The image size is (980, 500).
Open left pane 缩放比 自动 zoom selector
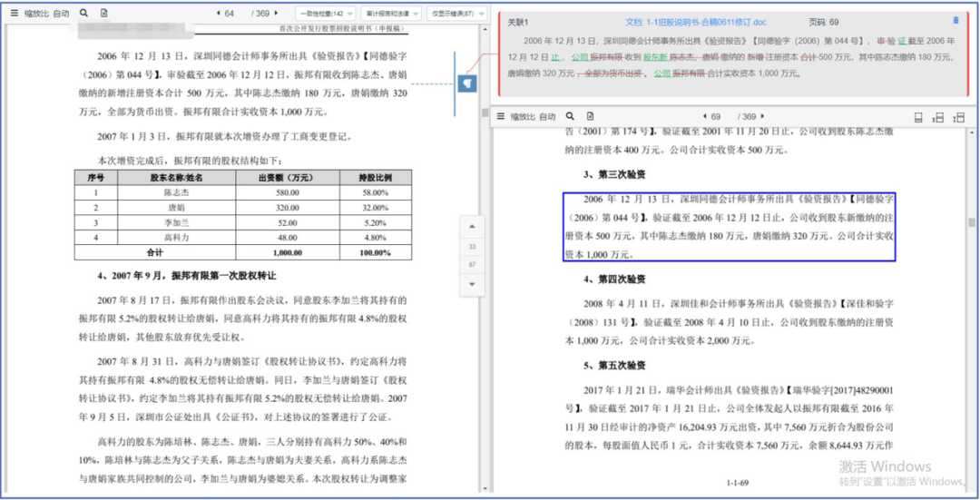(x=47, y=13)
